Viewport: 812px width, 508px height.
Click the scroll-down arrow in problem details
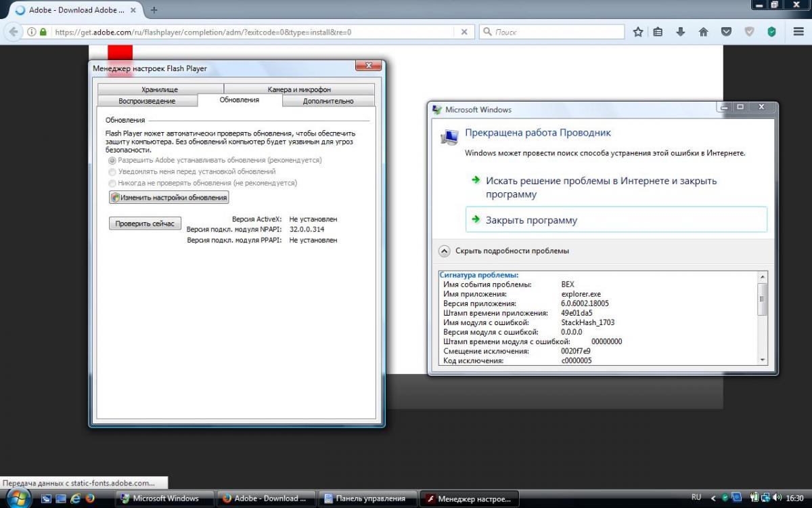[763, 360]
